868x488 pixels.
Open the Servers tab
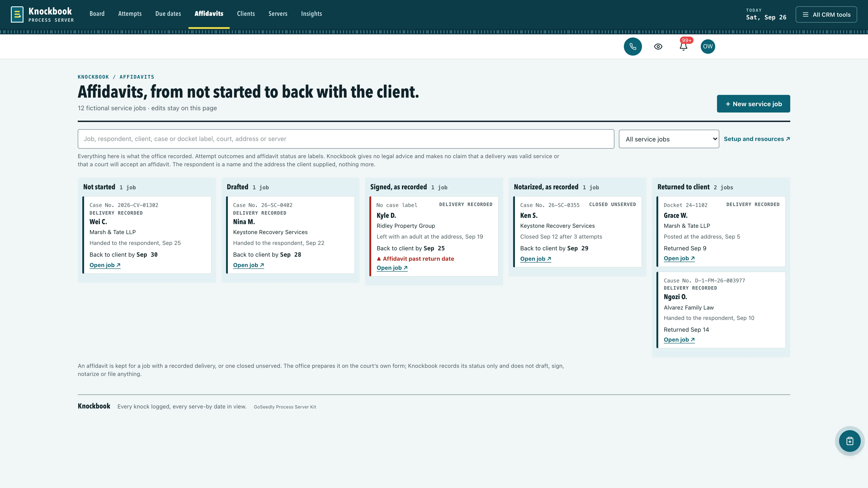pyautogui.click(x=278, y=14)
